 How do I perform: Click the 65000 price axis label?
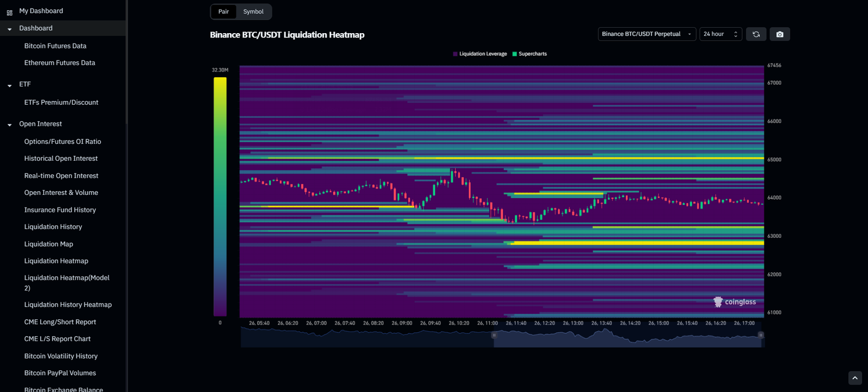tap(774, 160)
